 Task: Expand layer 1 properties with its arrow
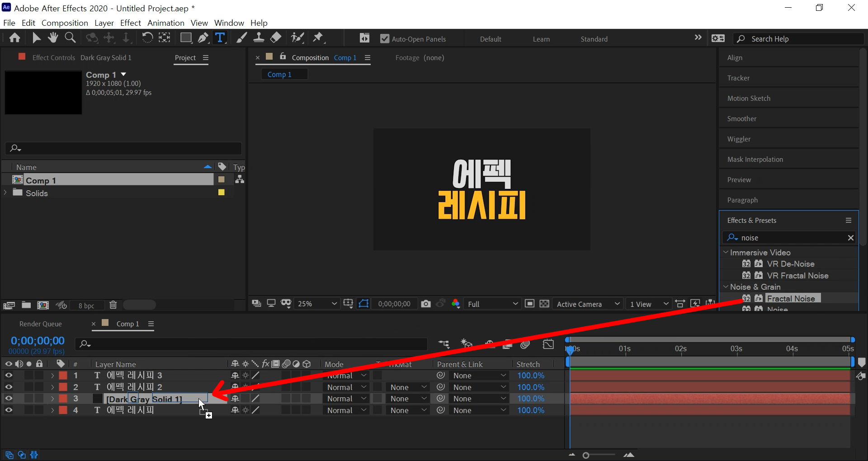(52, 375)
